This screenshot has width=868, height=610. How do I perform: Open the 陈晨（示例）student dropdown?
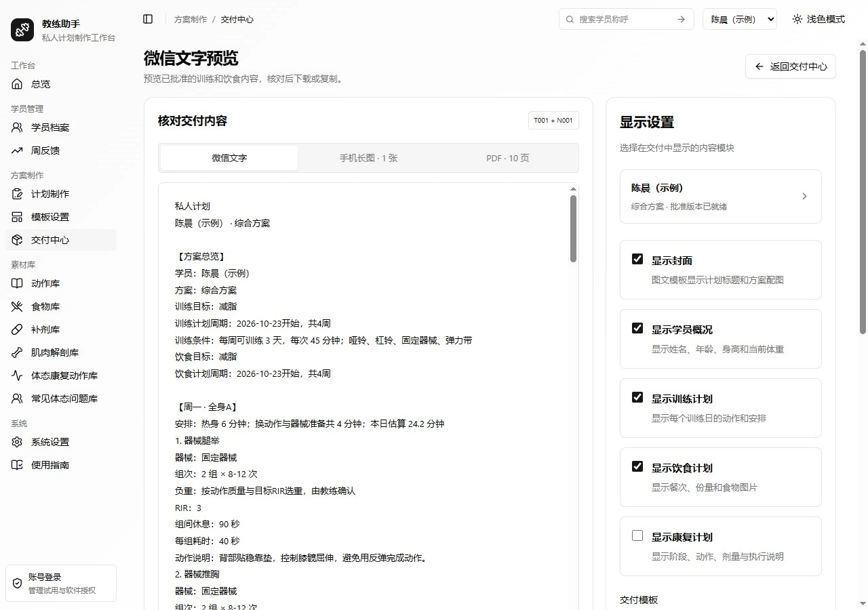coord(740,19)
